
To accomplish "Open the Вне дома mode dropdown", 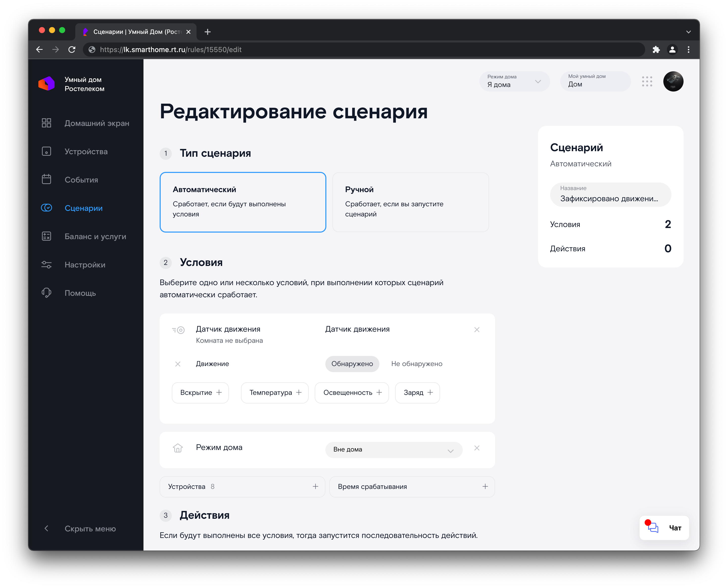I will point(393,449).
